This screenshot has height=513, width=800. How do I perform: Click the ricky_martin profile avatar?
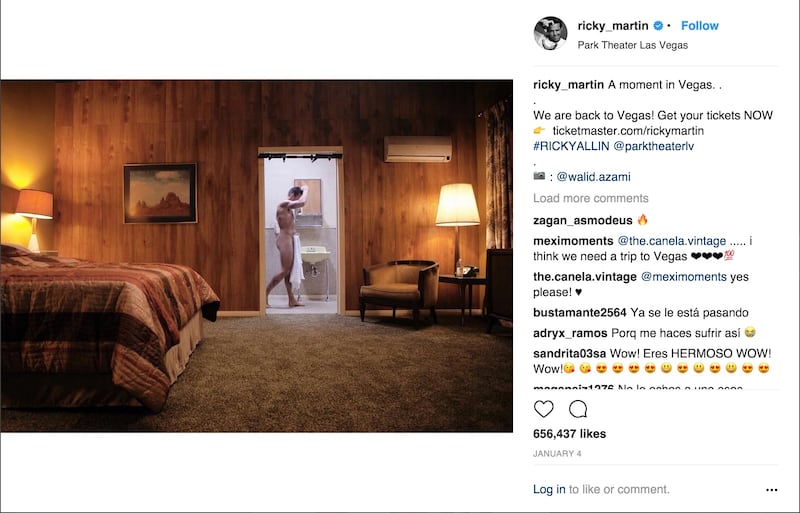(x=550, y=33)
